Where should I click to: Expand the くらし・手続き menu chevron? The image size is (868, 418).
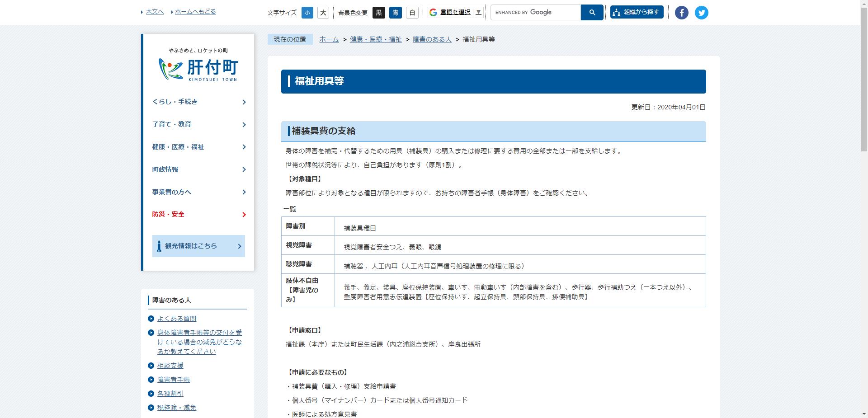tap(244, 102)
